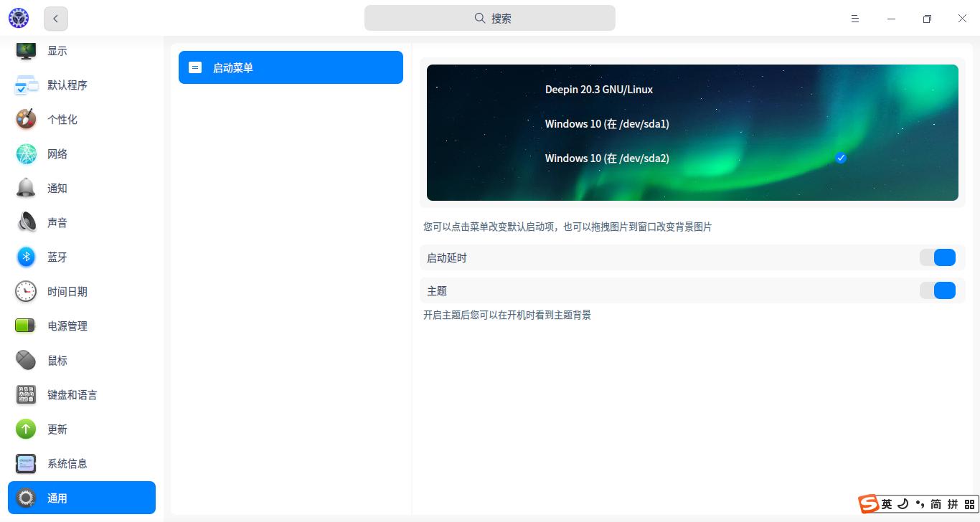Open 键盘和语言 settings icon
The image size is (980, 522).
point(26,394)
